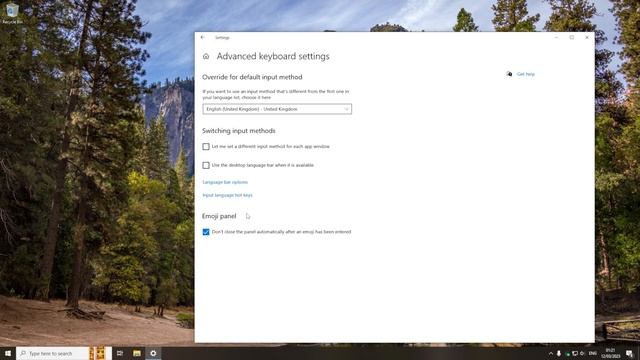
Task: Maximize the Settings window
Action: click(x=572, y=38)
